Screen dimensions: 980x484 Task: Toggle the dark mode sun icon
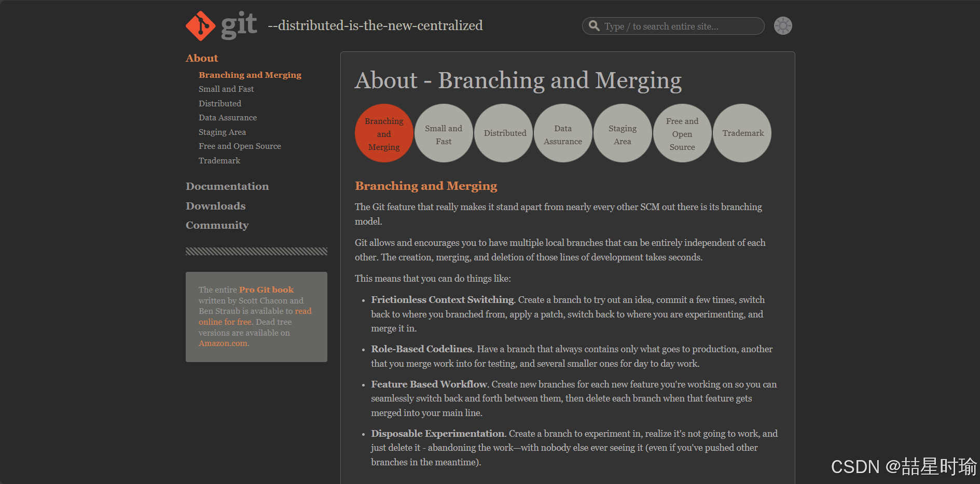pos(783,26)
